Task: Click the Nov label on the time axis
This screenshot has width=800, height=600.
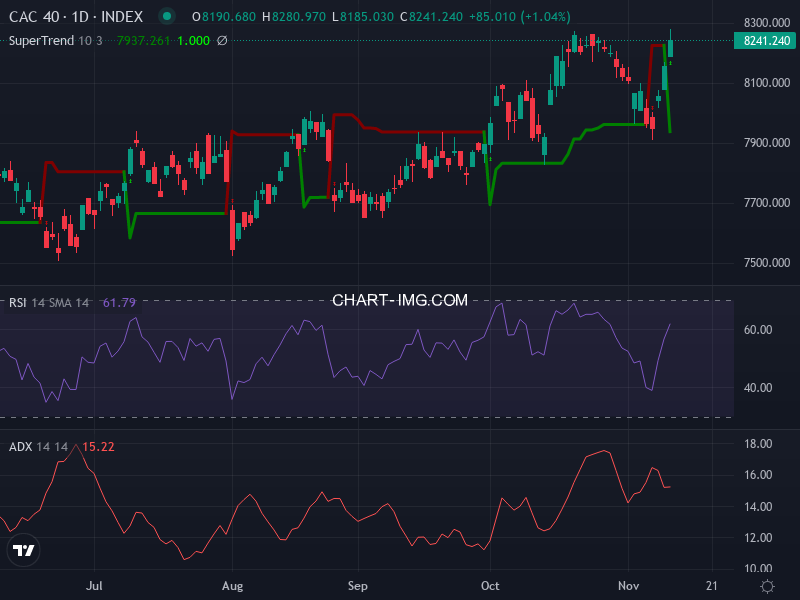Action: [x=630, y=585]
